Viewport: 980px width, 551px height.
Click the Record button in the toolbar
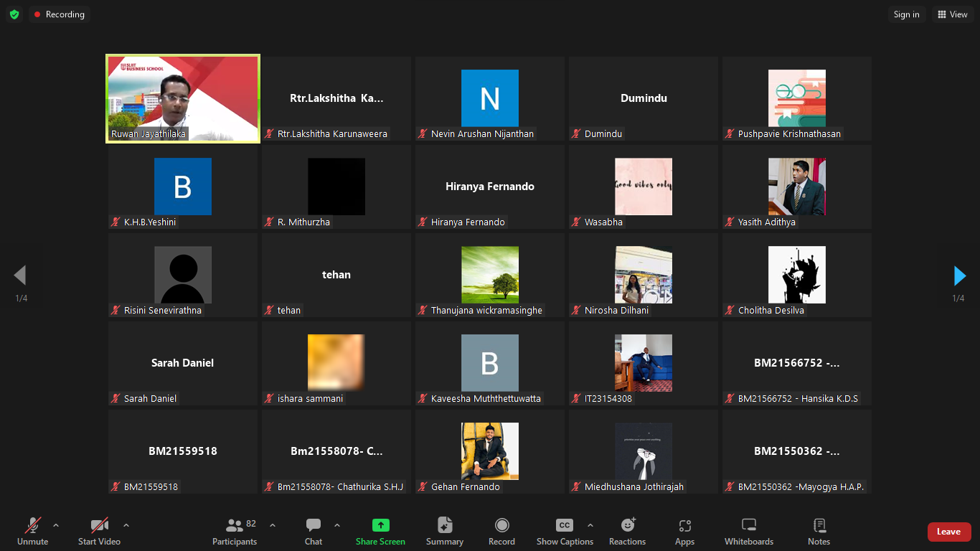point(501,531)
